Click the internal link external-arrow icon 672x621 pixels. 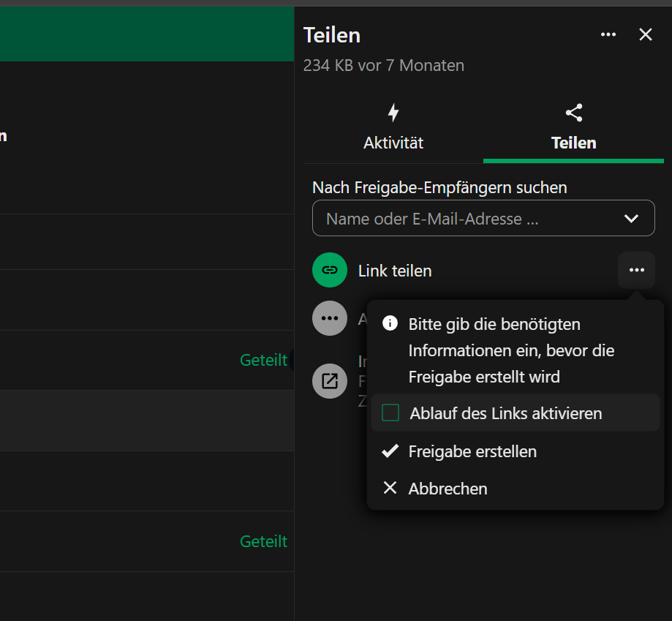coord(329,380)
